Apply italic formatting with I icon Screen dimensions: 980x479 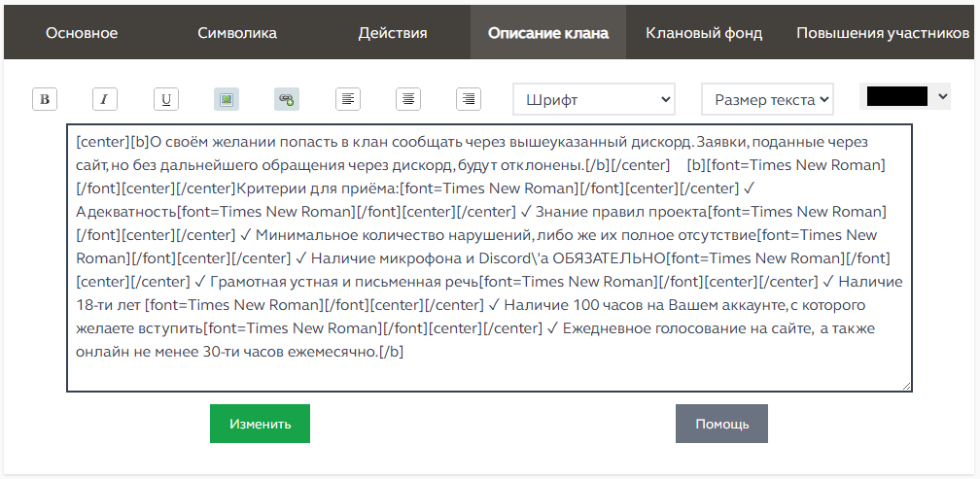coord(105,99)
